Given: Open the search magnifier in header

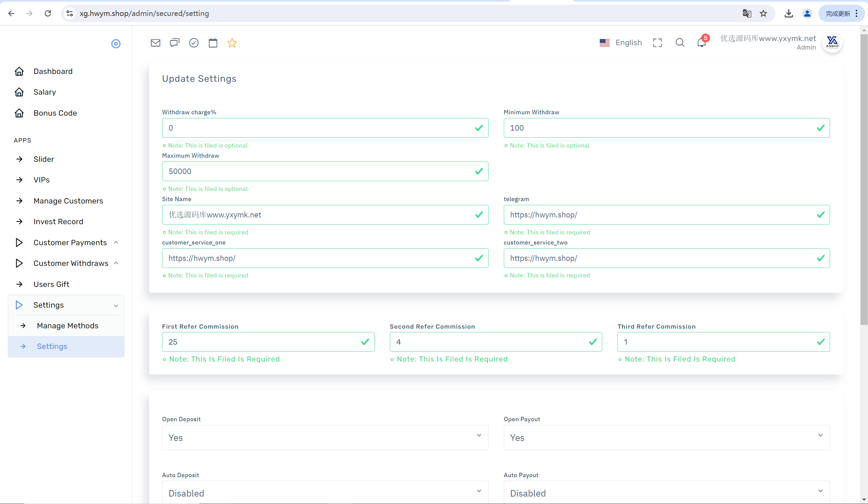Looking at the screenshot, I should pyautogui.click(x=679, y=43).
